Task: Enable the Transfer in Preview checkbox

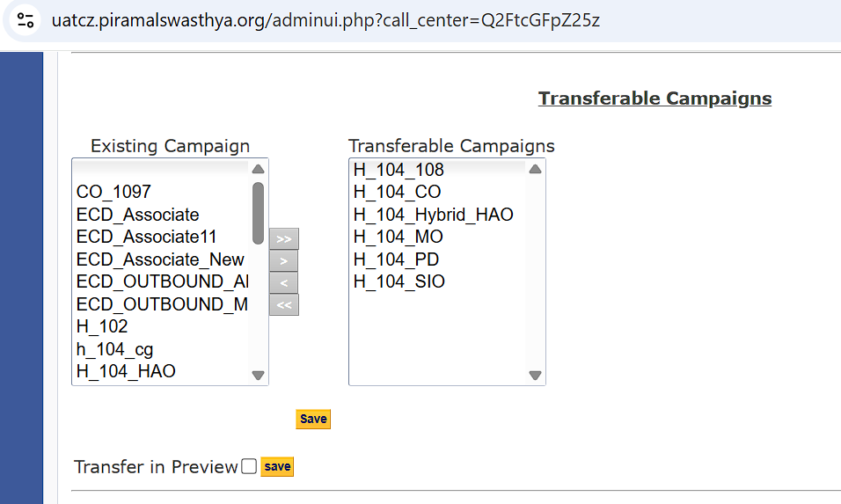Action: tap(249, 466)
